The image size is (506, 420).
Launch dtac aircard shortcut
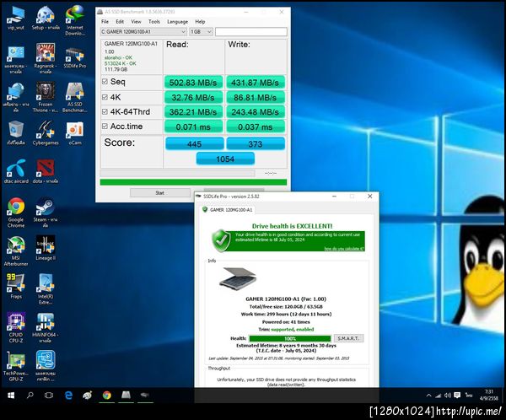click(16, 171)
